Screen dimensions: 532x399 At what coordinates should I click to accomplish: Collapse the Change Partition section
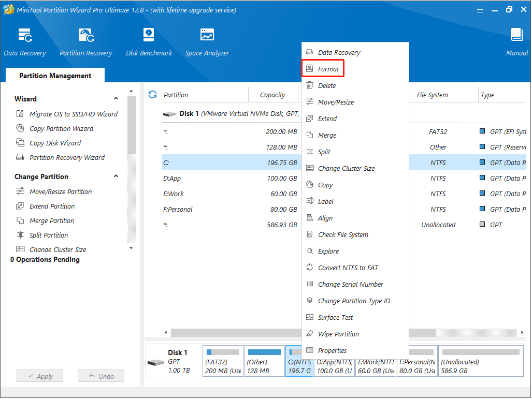[116, 176]
